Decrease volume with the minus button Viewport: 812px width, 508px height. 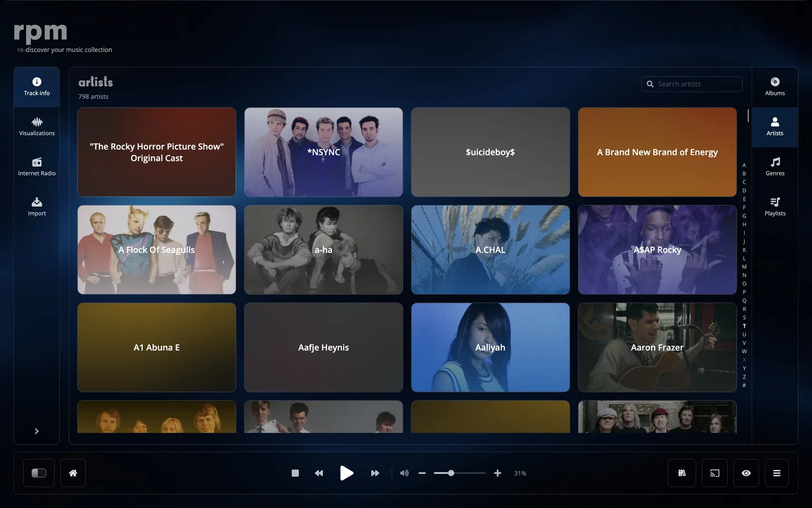422,473
